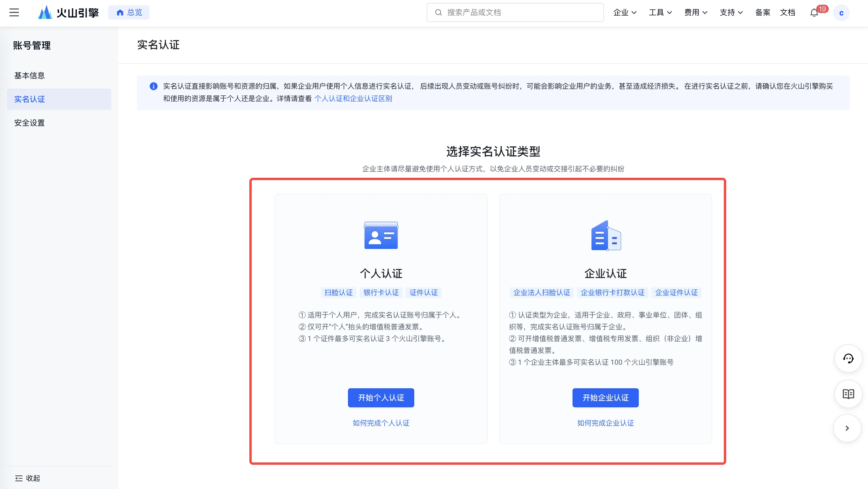Select 实名认证 in the sidebar

(x=59, y=99)
